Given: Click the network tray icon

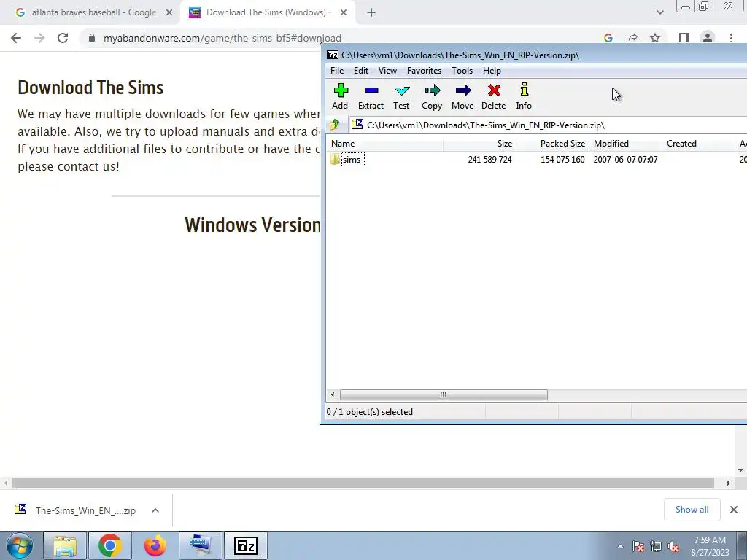Looking at the screenshot, I should pyautogui.click(x=656, y=547).
